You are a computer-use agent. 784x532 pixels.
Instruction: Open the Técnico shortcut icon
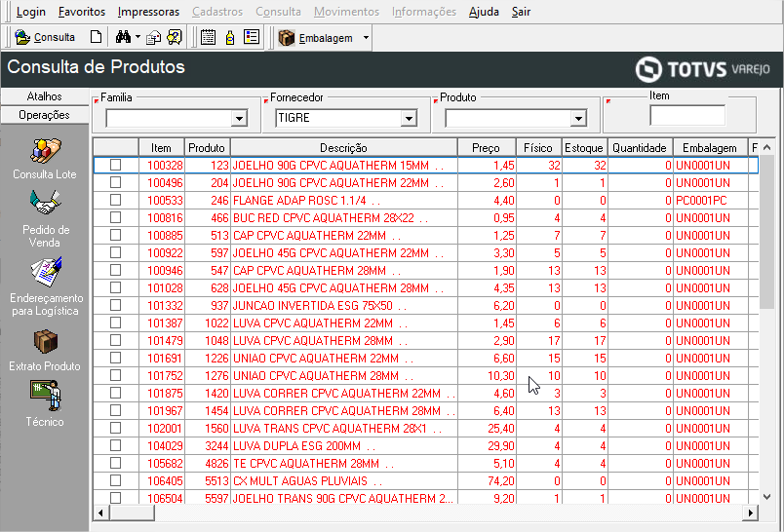[46, 396]
